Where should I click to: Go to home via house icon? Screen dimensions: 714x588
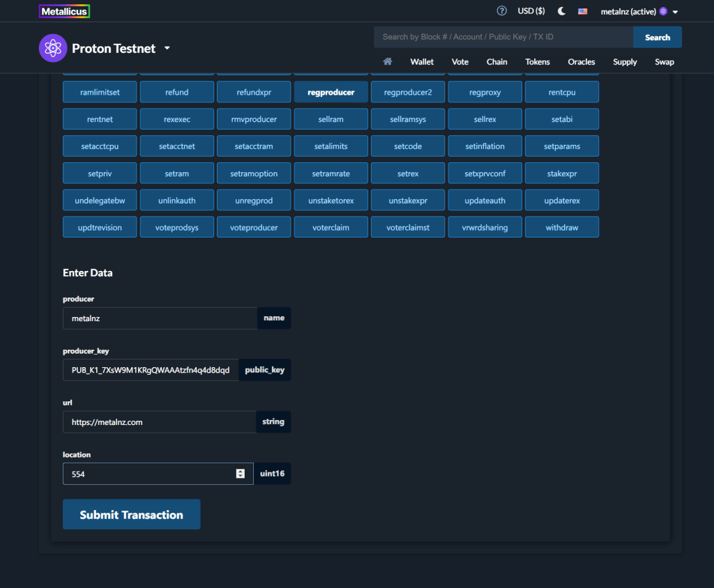click(x=388, y=61)
